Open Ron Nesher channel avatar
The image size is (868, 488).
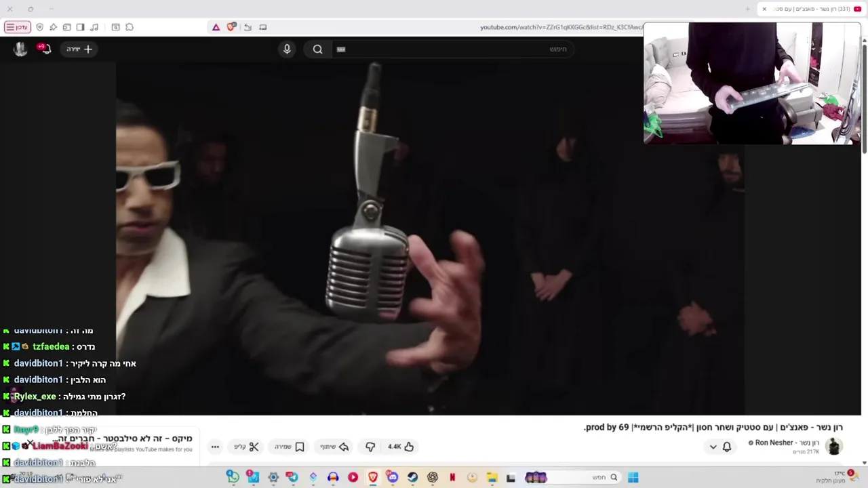[834, 447]
